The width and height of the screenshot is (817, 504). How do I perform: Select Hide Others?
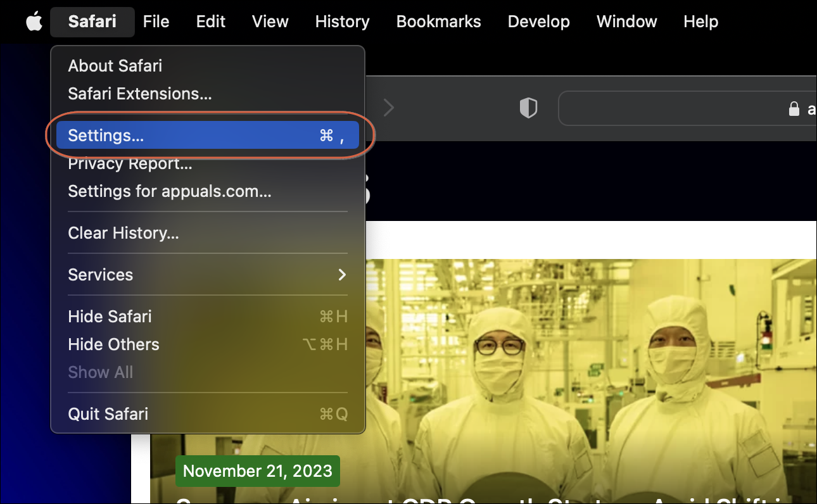coord(113,344)
